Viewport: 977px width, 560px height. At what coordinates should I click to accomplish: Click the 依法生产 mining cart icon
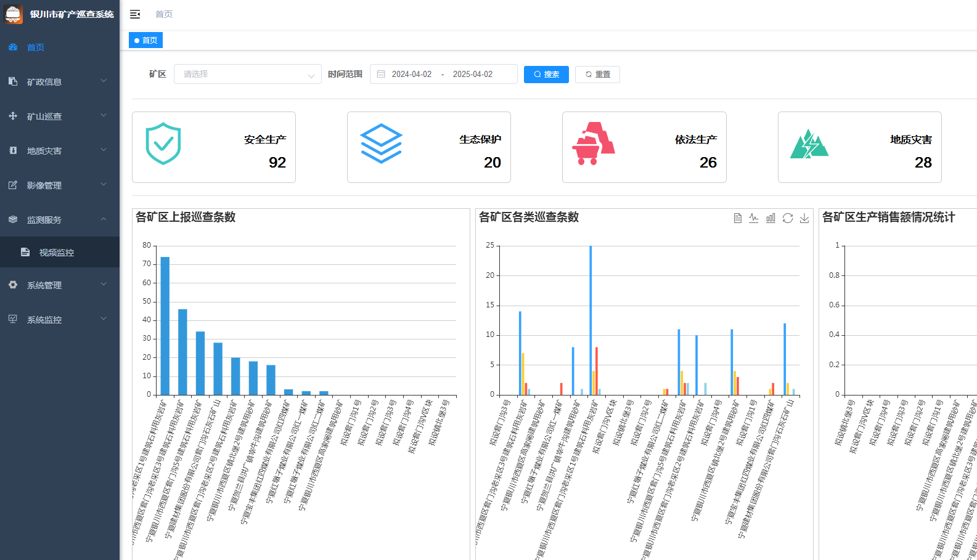(593, 144)
